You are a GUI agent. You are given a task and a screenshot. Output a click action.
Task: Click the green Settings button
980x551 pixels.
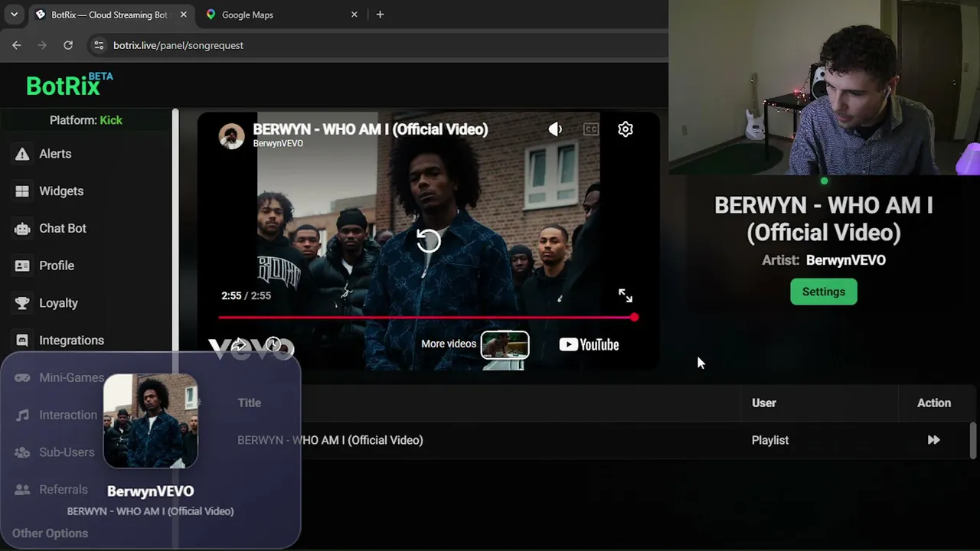pos(824,292)
